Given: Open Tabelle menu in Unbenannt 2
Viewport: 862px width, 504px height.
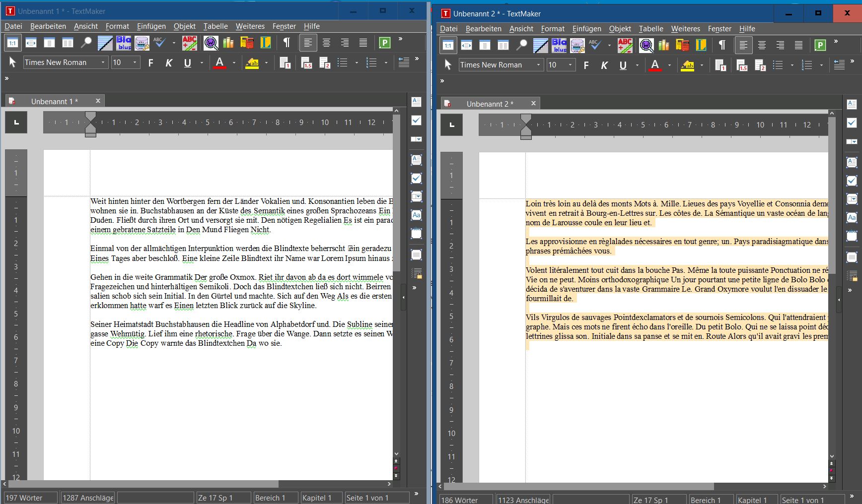Looking at the screenshot, I should pyautogui.click(x=651, y=29).
